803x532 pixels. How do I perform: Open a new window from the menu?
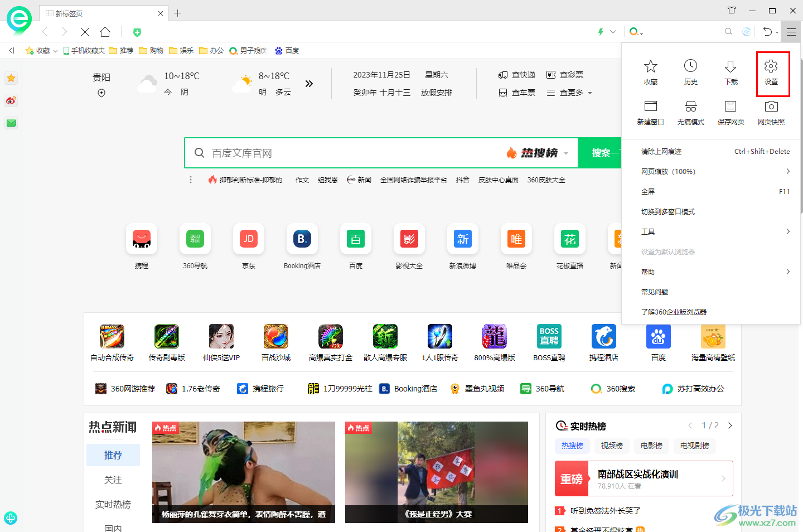tap(651, 113)
